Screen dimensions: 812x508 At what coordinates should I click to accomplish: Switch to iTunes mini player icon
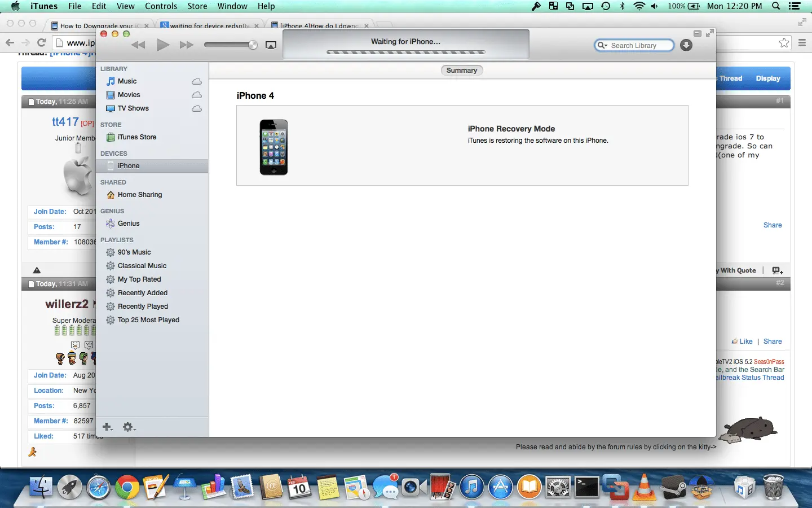pos(697,33)
